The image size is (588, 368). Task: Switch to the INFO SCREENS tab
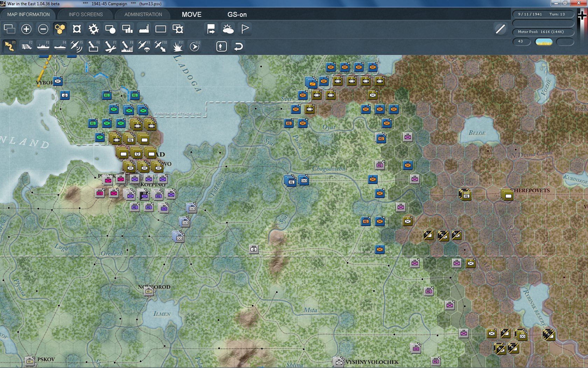[86, 14]
